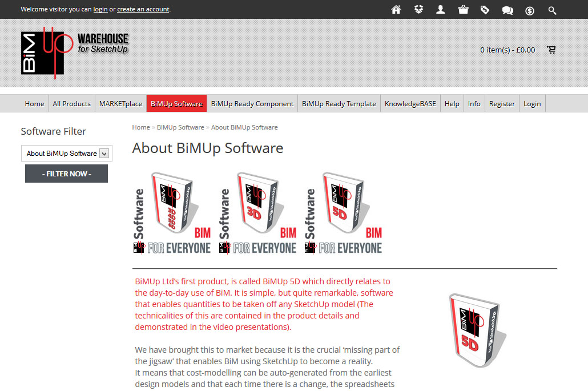Click the create an account link
The width and height of the screenshot is (588, 391).
[143, 9]
